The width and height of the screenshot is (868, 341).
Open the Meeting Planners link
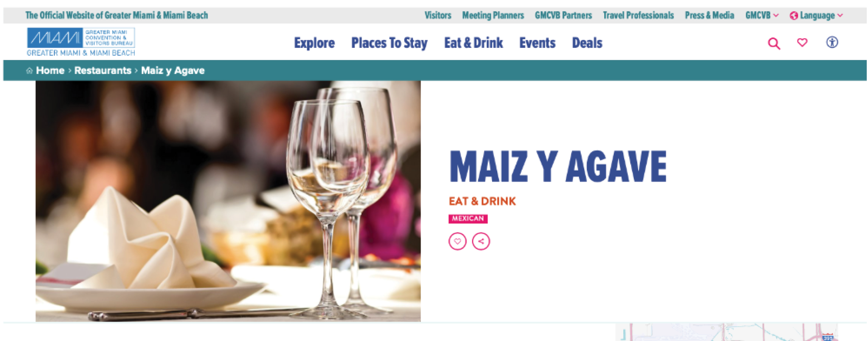pos(493,15)
